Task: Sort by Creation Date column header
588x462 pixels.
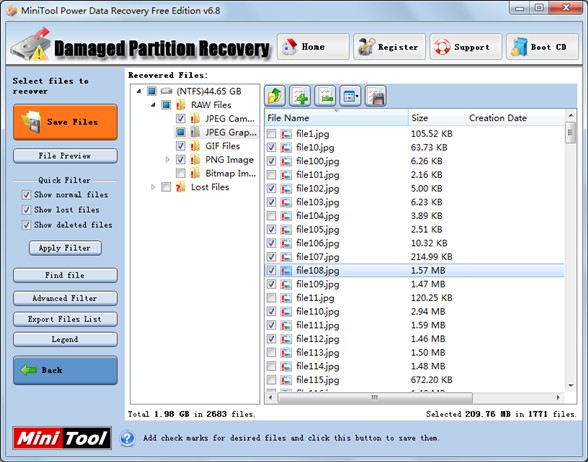Action: [514, 118]
